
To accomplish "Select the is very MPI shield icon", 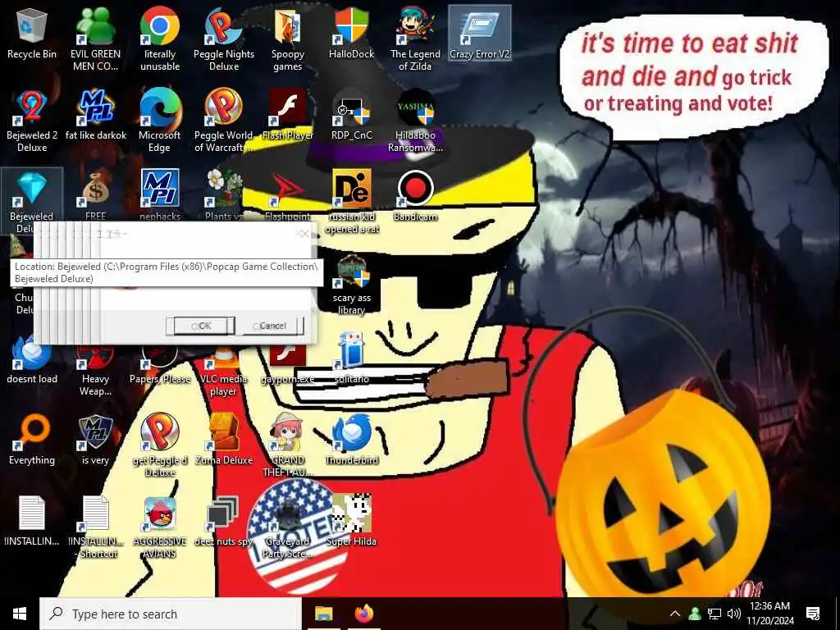I will click(x=95, y=441).
